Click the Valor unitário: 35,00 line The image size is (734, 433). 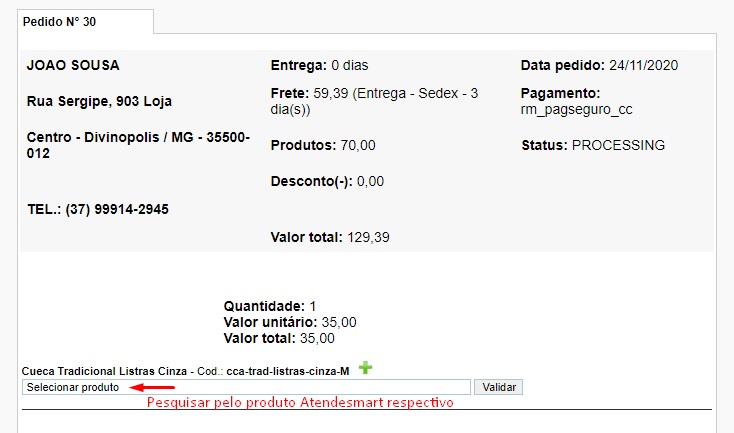point(289,322)
